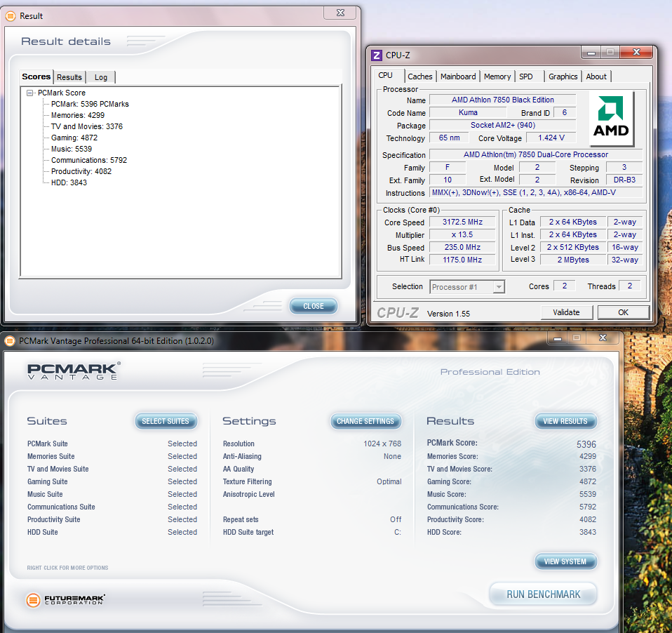Click SELECT SUITES button
Screen dimensions: 672x633
(166, 421)
